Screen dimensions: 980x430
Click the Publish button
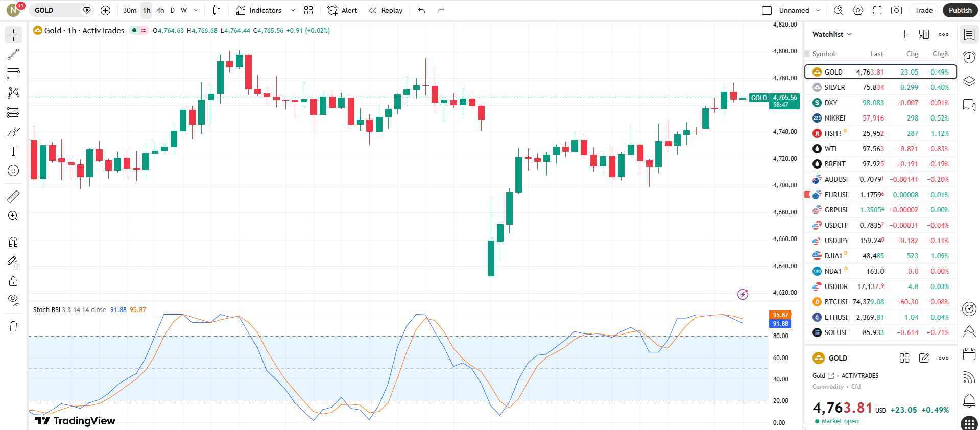point(960,10)
